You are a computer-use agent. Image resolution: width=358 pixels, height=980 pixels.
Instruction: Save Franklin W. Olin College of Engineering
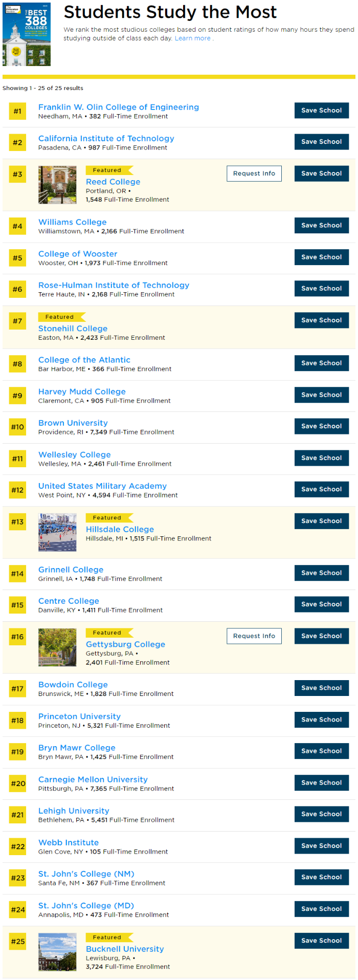coord(322,111)
